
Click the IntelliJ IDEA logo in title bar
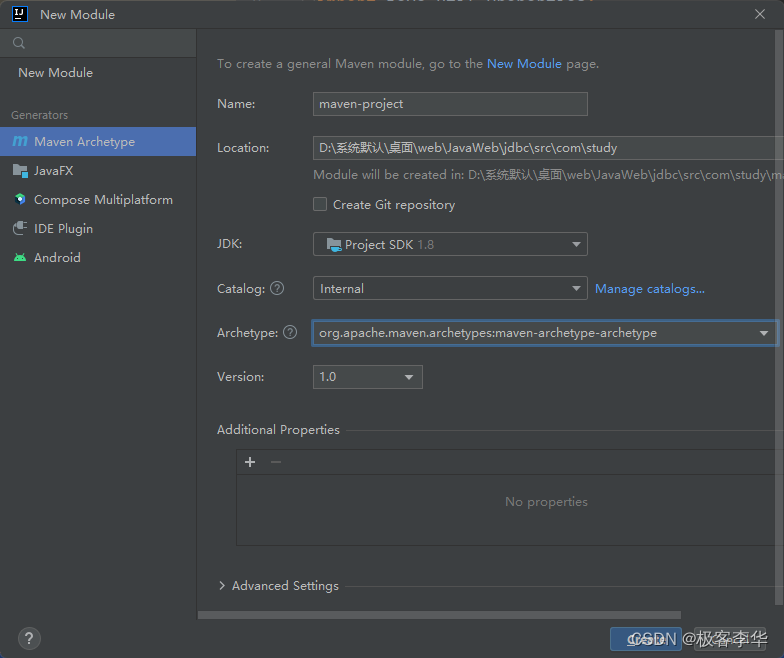pyautogui.click(x=20, y=14)
